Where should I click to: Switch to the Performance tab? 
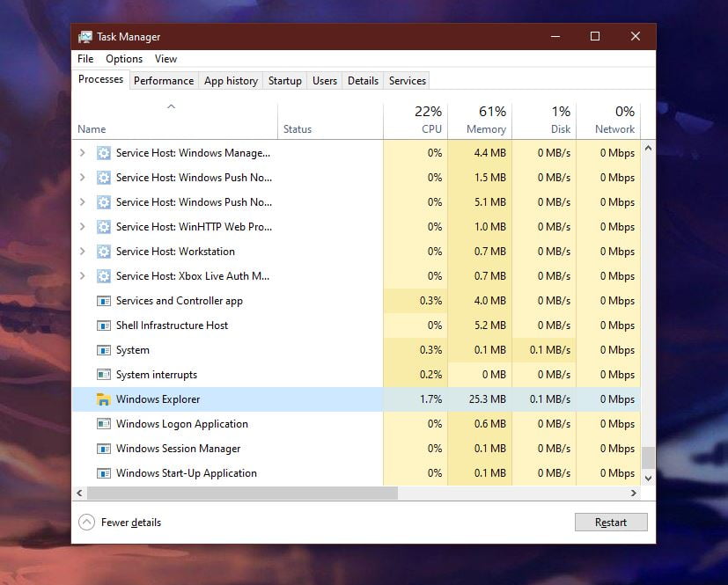[164, 81]
